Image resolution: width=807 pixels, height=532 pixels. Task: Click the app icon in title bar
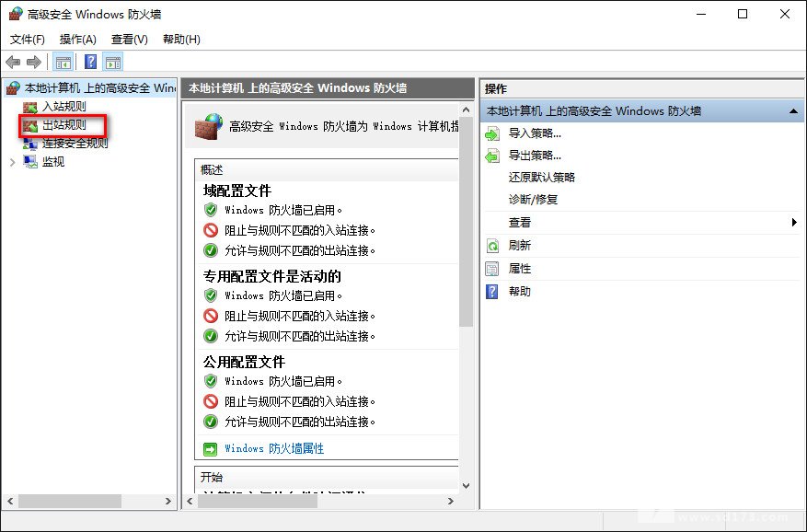point(16,14)
